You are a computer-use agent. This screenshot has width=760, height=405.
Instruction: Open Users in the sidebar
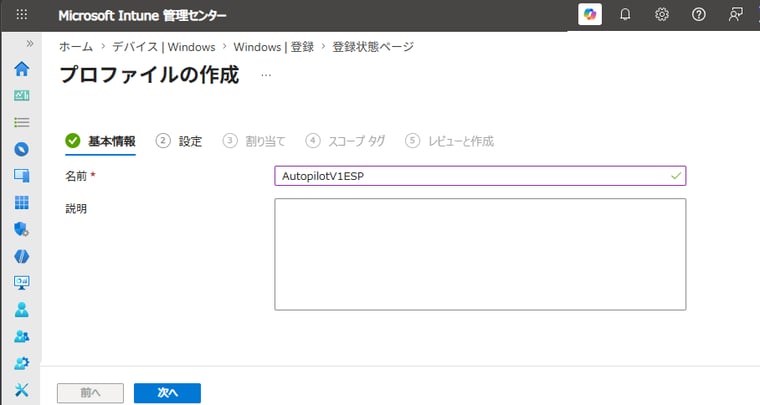(21, 309)
